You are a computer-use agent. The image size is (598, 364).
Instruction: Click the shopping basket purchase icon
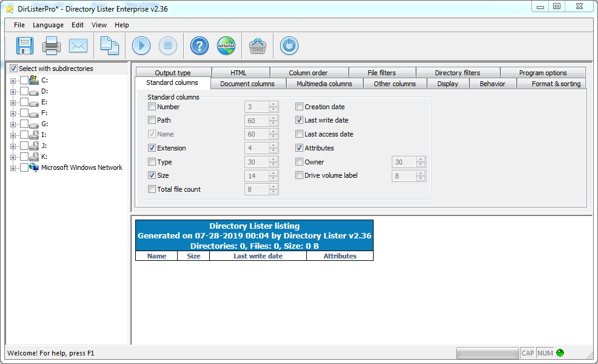coord(258,45)
